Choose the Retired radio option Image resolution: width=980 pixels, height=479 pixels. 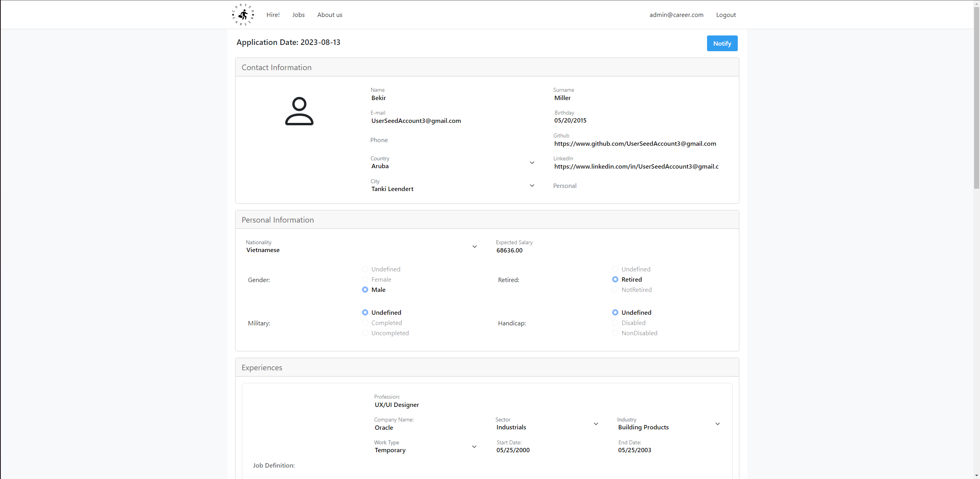pos(615,279)
